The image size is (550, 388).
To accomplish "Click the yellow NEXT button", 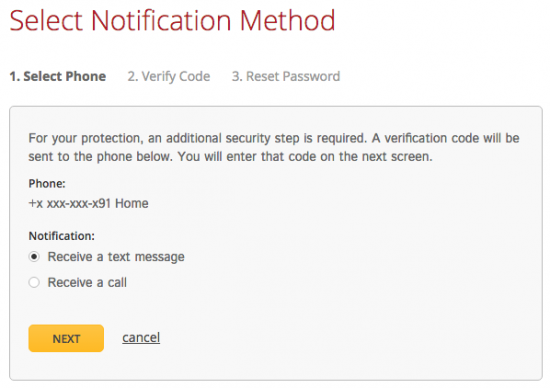I will [x=66, y=339].
